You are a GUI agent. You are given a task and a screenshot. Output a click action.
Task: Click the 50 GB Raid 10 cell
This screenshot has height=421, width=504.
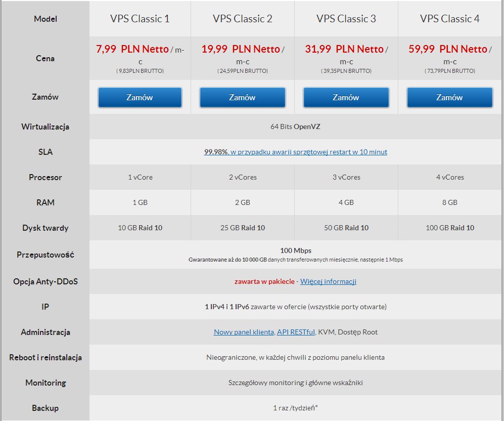(346, 228)
